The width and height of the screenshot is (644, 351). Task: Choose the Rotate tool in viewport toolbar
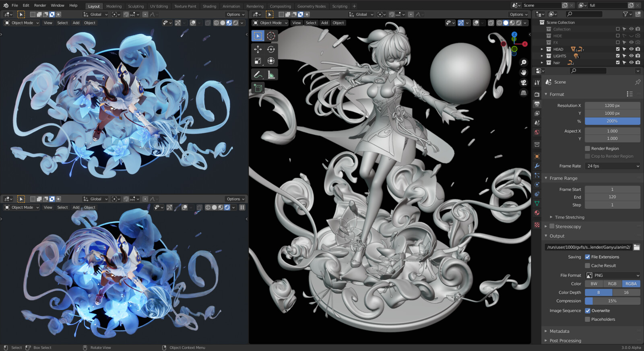[x=271, y=49]
